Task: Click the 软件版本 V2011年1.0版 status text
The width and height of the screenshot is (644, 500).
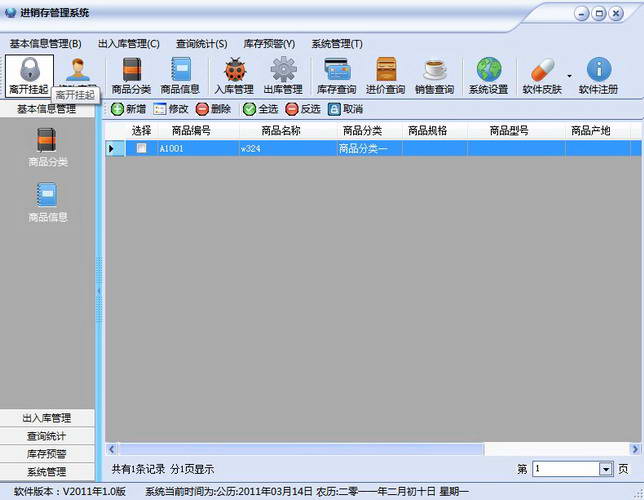Action: click(x=70, y=491)
